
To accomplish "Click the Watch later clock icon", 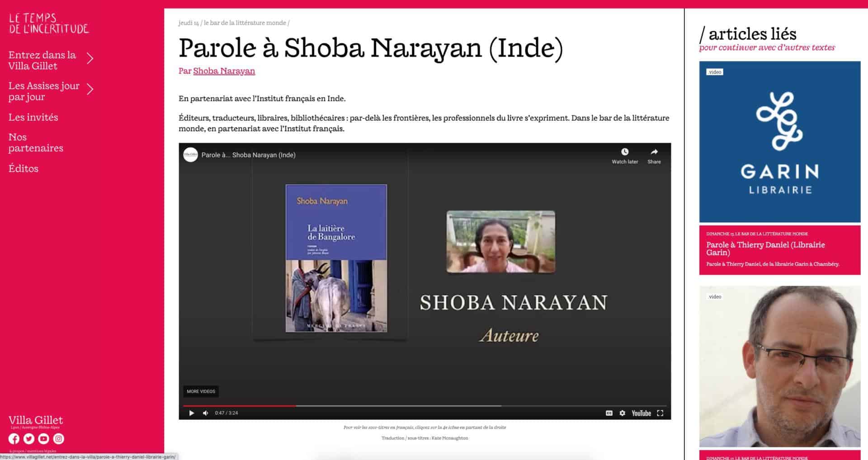I will (624, 152).
